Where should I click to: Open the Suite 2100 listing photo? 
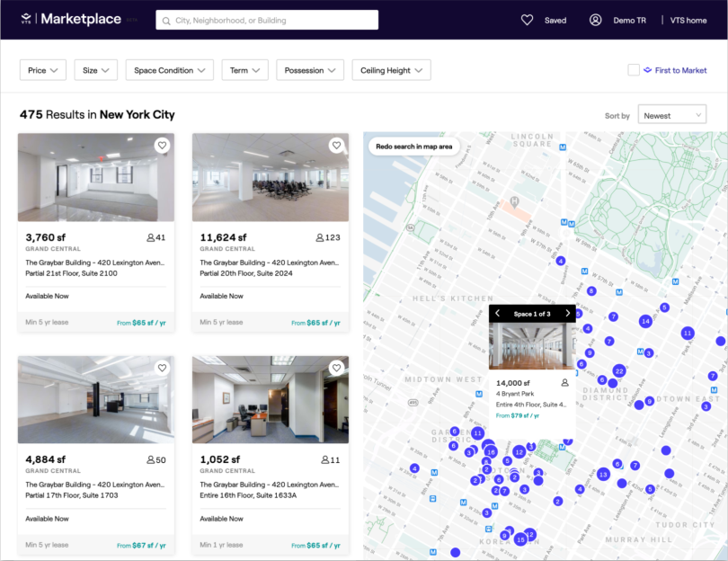point(96,177)
